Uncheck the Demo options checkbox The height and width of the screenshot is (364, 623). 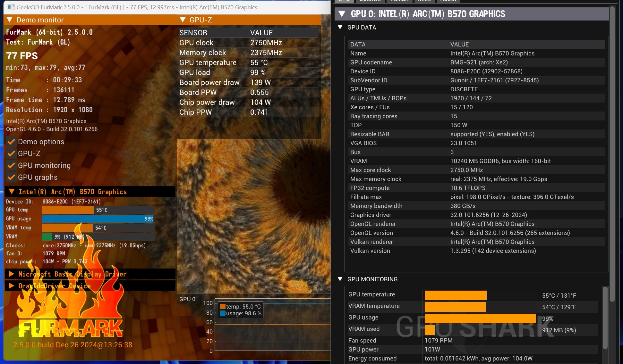[x=11, y=142]
